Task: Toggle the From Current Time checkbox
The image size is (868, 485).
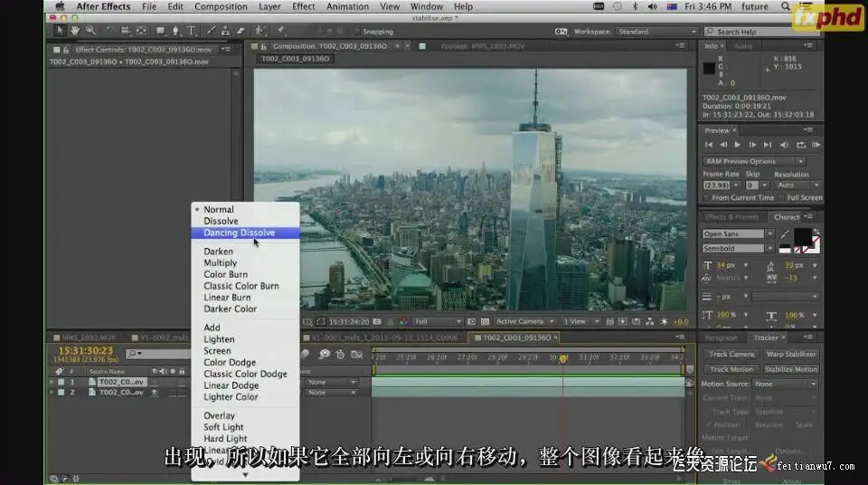Action: (707, 197)
